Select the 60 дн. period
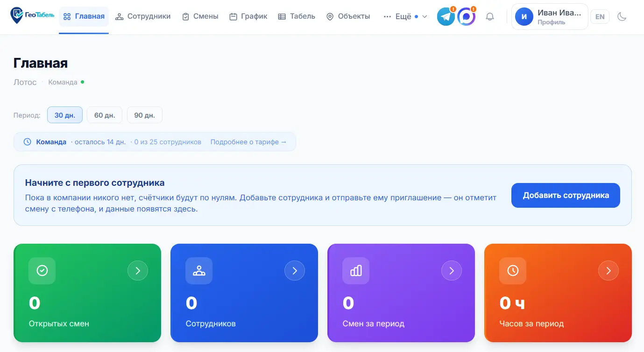Screen dimensions: 644x352 pyautogui.click(x=105, y=115)
